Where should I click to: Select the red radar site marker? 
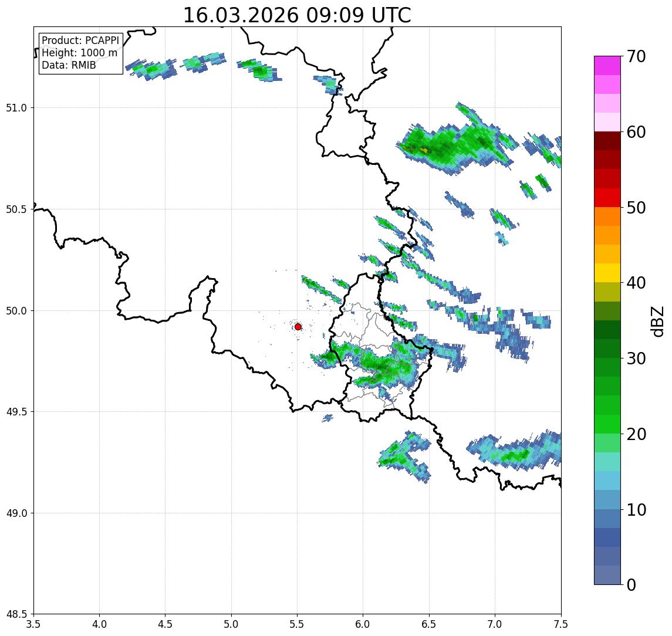click(298, 327)
